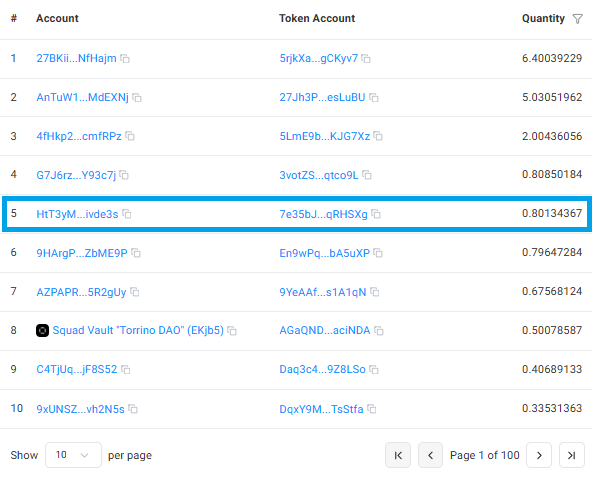Copy token account 3votZS...qtco9L
Image resolution: width=592 pixels, height=477 pixels.
pyautogui.click(x=367, y=175)
